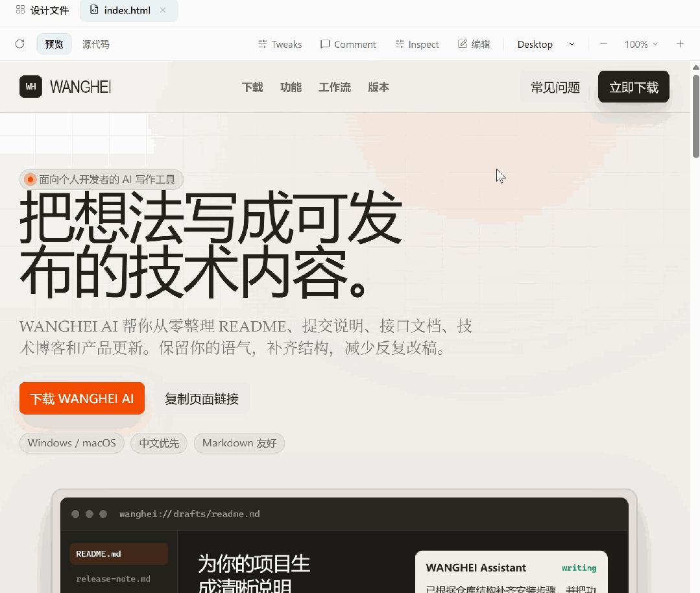Zoom in with the plus icon
Image resolution: width=700 pixels, height=593 pixels.
[x=680, y=43]
